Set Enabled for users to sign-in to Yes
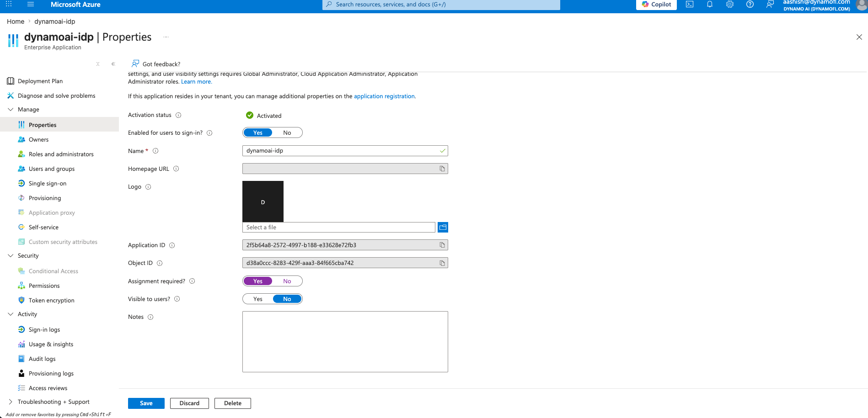This screenshot has width=868, height=418. (x=258, y=133)
